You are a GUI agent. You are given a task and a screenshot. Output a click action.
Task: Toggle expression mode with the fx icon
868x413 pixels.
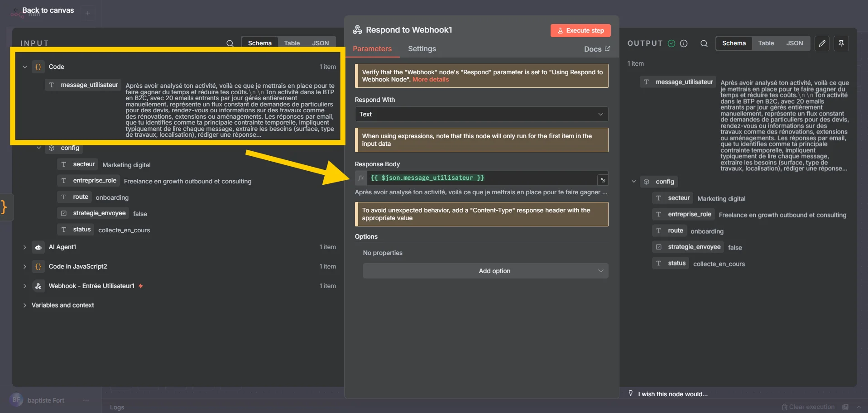360,178
